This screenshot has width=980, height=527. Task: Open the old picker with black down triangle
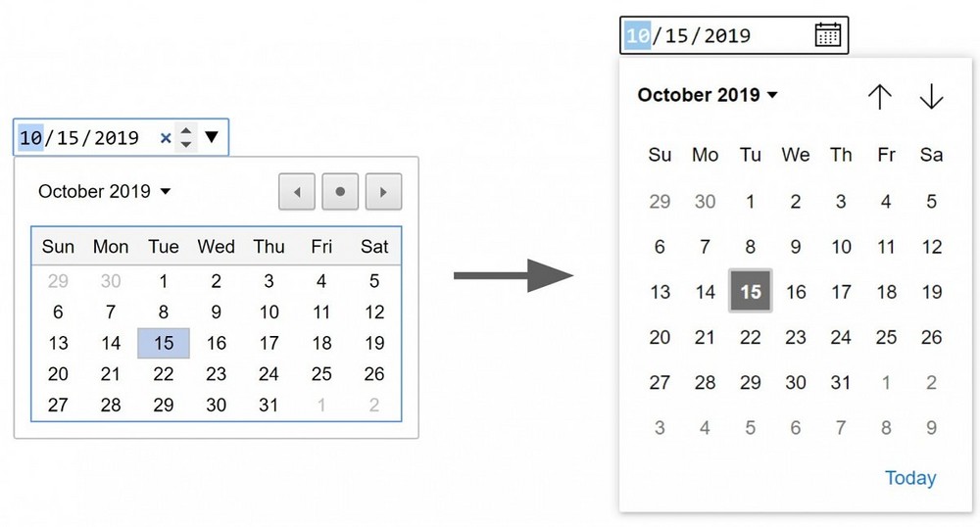212,137
